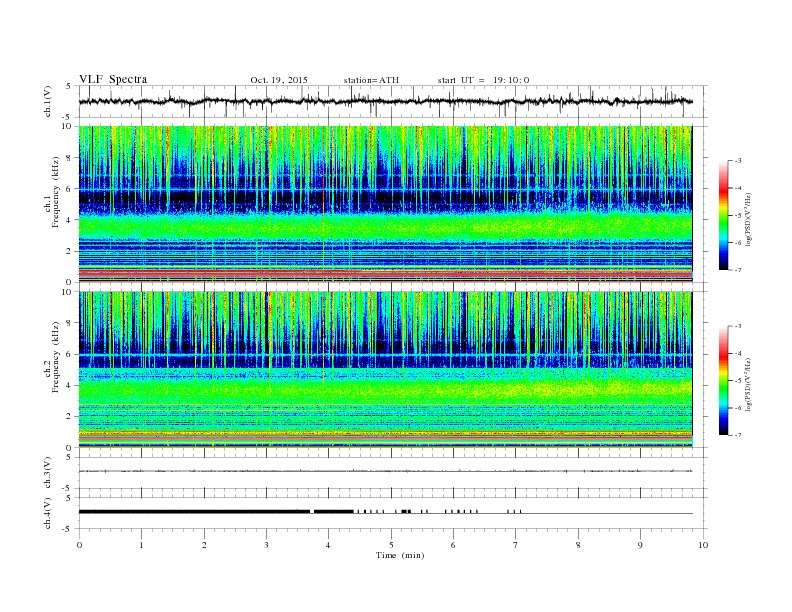Viewport: 792px width, 612px height.
Task: Click the ch.2 spectrogram color scale bar
Action: pyautogui.click(x=724, y=380)
